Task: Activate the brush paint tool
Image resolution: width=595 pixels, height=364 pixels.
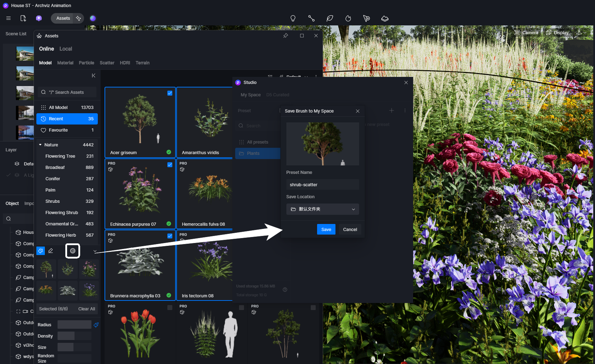Action: click(x=41, y=251)
